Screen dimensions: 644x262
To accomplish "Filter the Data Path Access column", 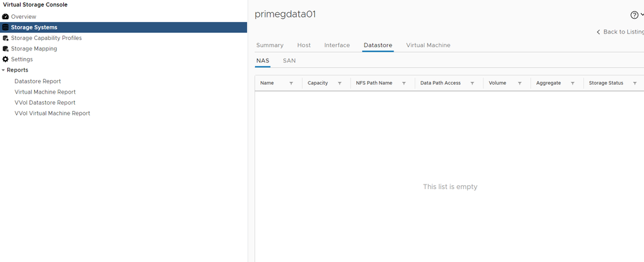I will [472, 83].
